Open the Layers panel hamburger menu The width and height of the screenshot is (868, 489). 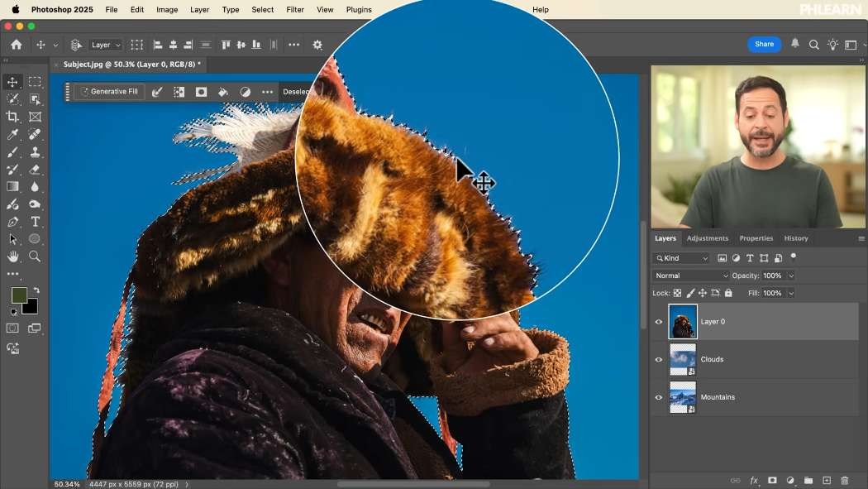pos(861,238)
